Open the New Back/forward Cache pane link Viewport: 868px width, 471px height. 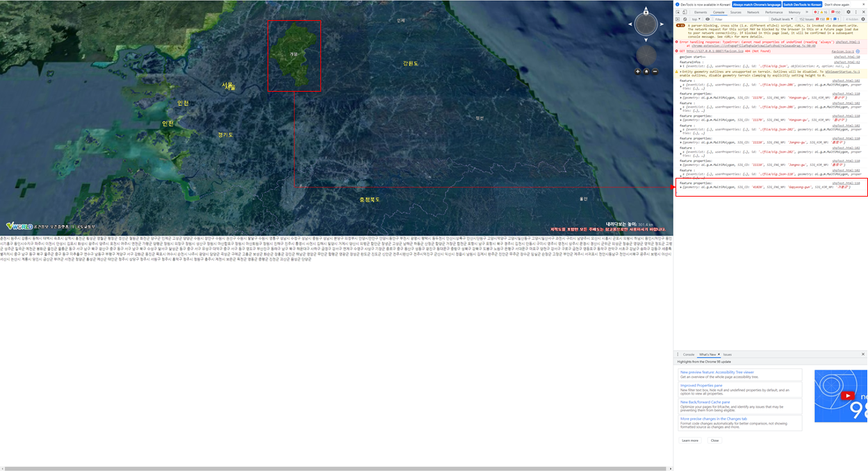705,402
